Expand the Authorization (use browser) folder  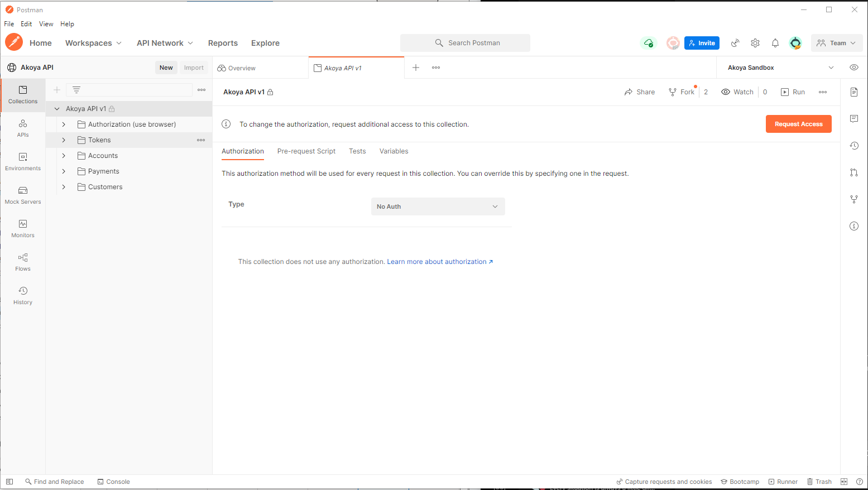64,124
